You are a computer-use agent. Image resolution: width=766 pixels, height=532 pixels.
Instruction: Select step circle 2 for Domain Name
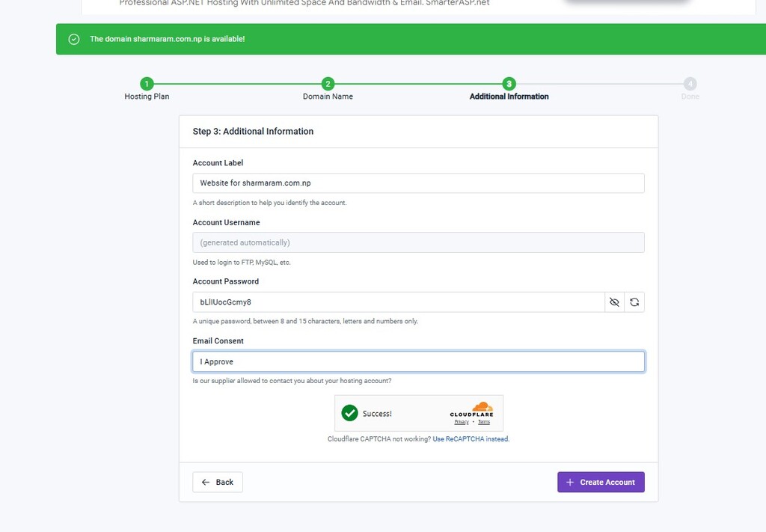[328, 83]
